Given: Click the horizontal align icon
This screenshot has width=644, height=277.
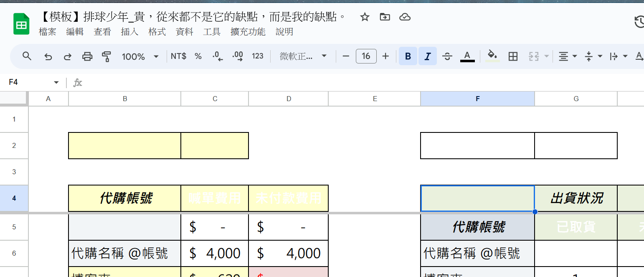Looking at the screenshot, I should click(x=564, y=56).
